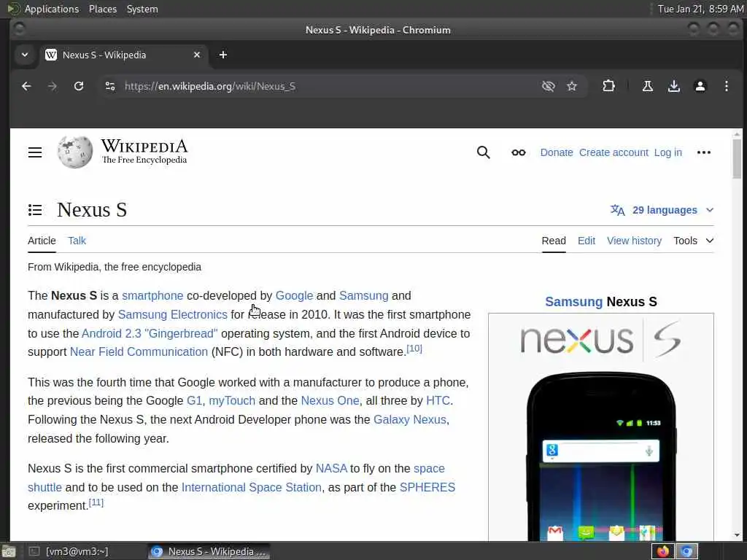Open the Chromium three-dot menu
747x560 pixels.
[726, 86]
